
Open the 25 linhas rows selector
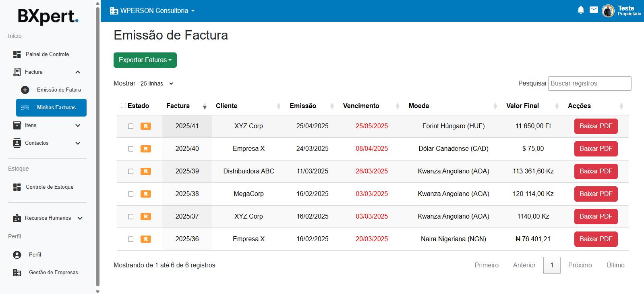(x=157, y=84)
